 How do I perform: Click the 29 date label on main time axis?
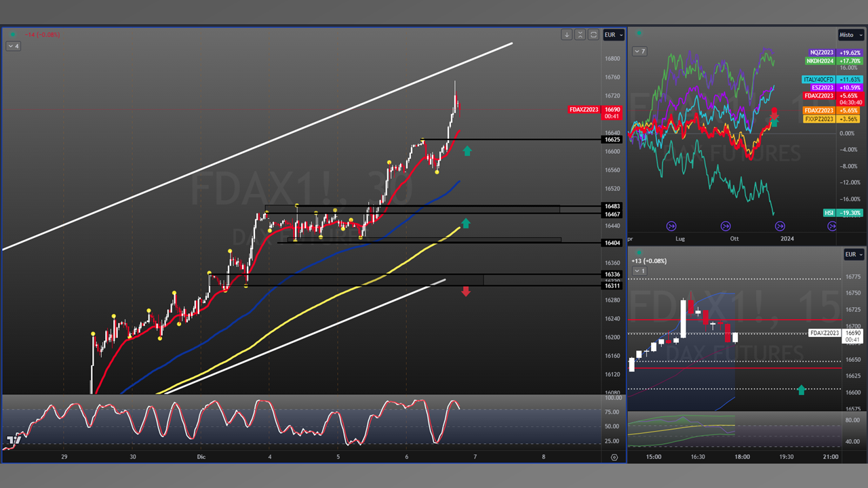(64, 457)
